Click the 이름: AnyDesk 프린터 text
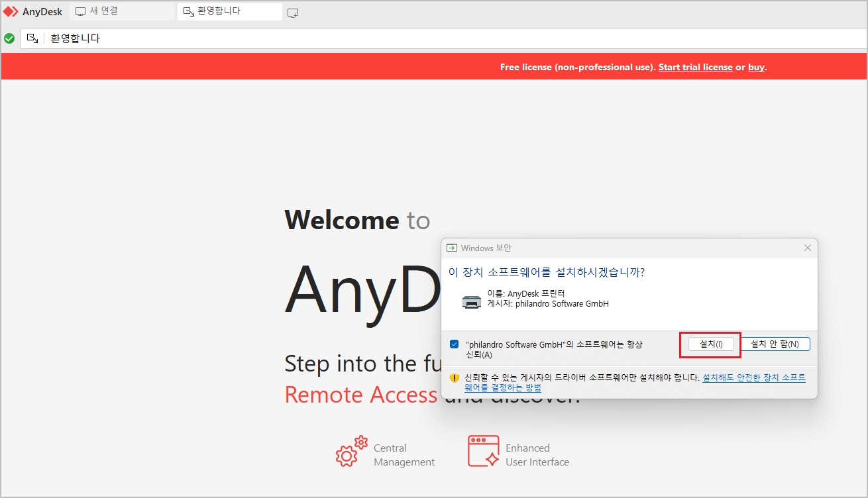The width and height of the screenshot is (868, 498). [x=526, y=293]
